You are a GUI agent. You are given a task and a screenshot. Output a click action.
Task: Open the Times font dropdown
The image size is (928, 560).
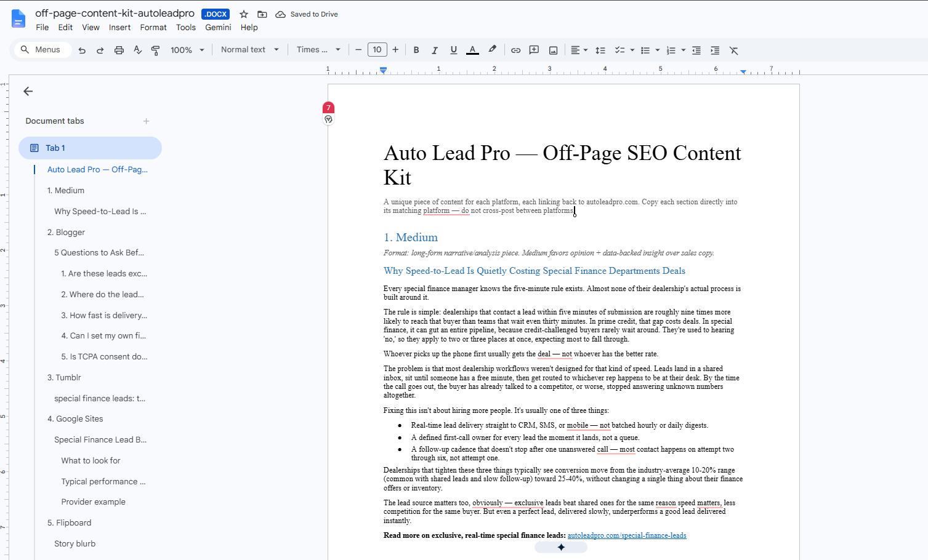[318, 50]
